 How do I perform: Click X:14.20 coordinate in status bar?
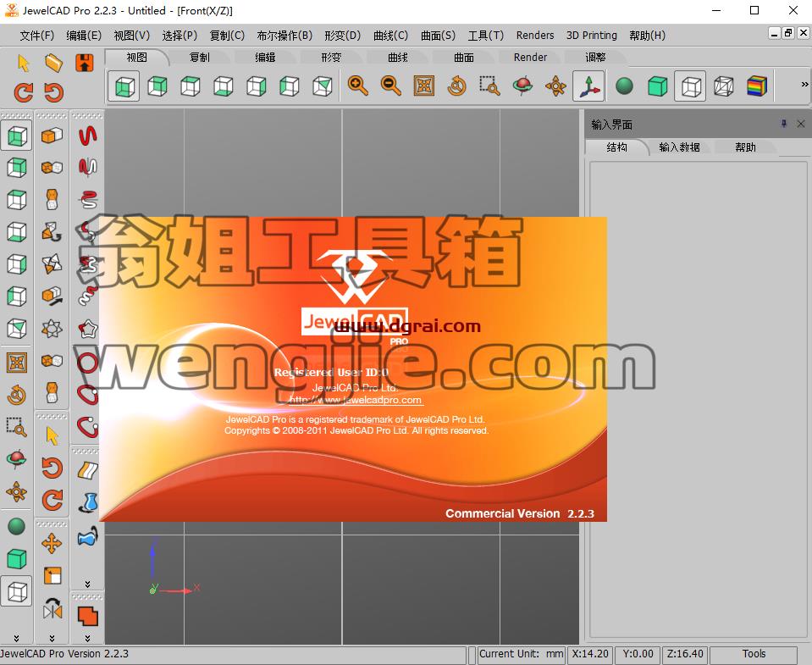point(590,654)
